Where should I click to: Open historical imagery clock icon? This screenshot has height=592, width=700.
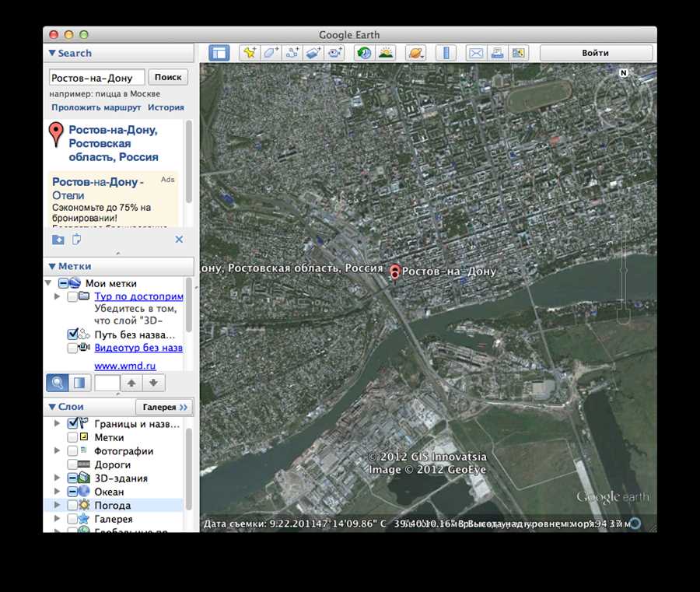pos(363,53)
